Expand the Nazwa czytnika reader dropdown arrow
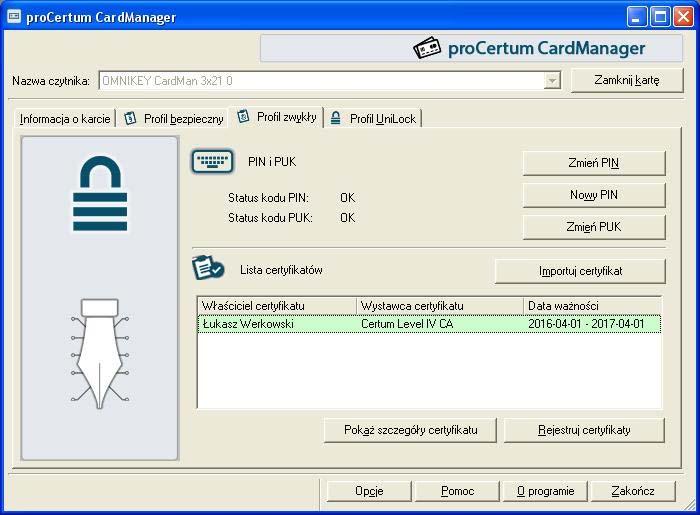 552,81
